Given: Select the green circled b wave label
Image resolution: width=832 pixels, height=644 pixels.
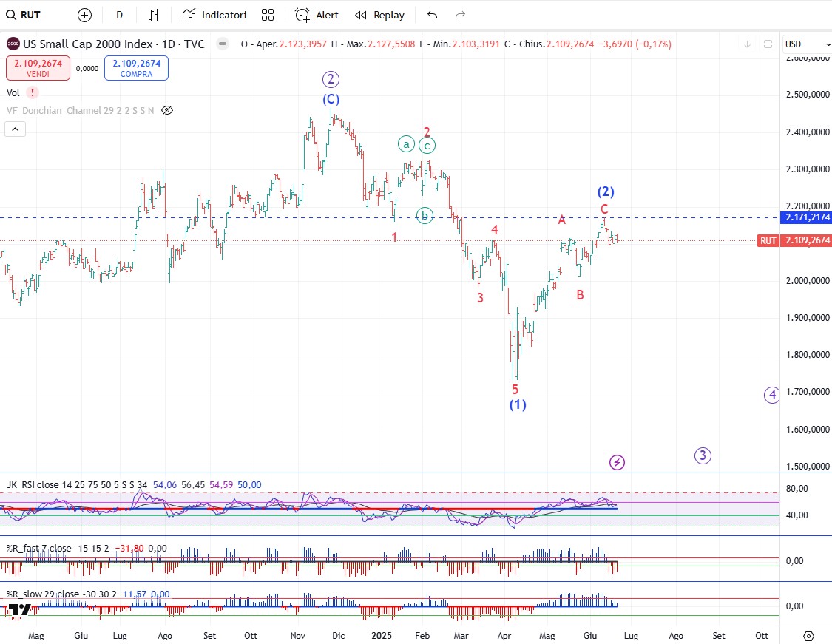Looking at the screenshot, I should [425, 215].
